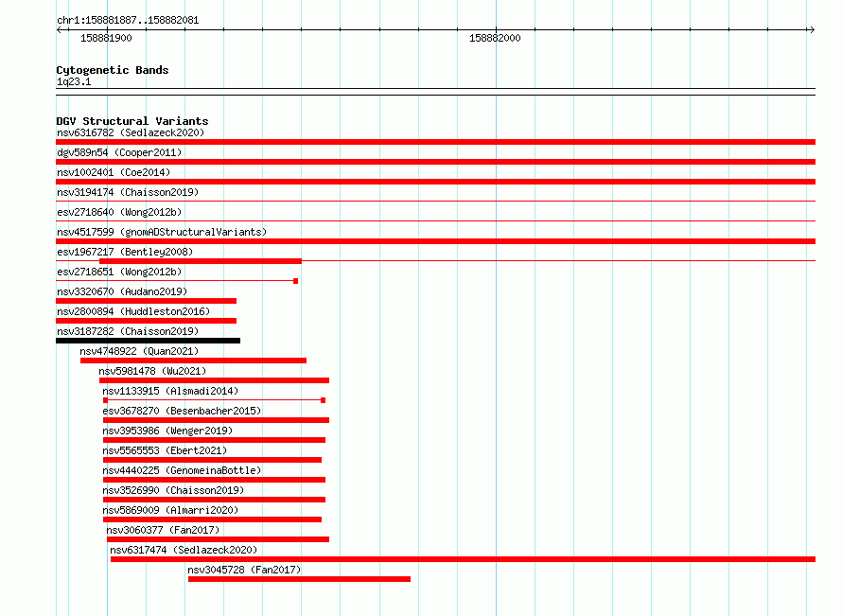The height and width of the screenshot is (616, 842).
Task: Click nsv3320670 (Audano2019) variant label
Action: pyautogui.click(x=122, y=291)
